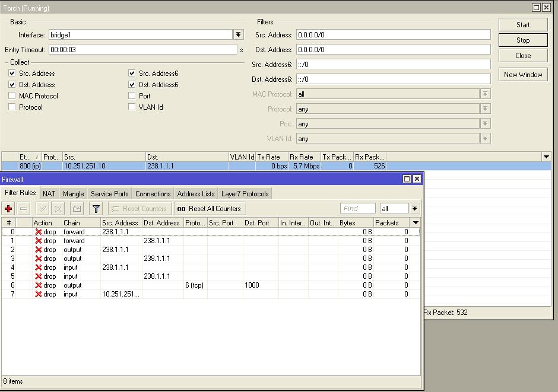Click drop icon in firewall rule 0
558x392 pixels.
[39, 232]
